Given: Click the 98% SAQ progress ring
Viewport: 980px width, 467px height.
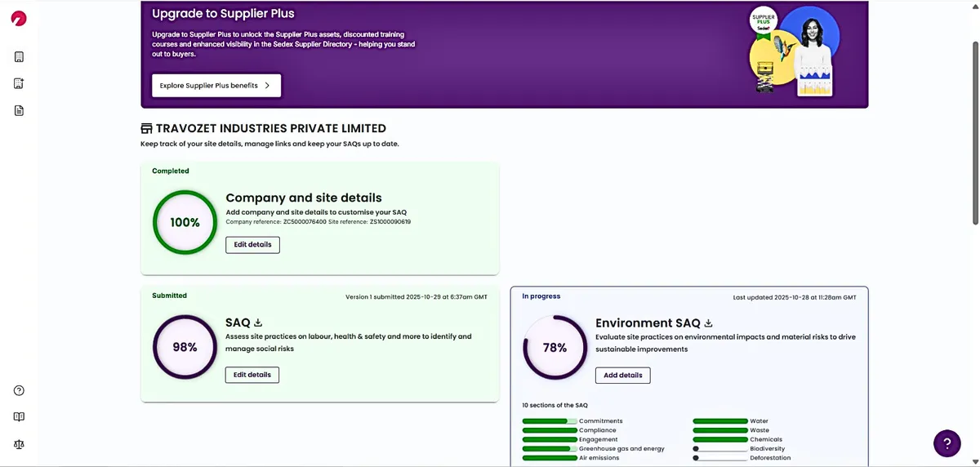Looking at the screenshot, I should pos(185,347).
